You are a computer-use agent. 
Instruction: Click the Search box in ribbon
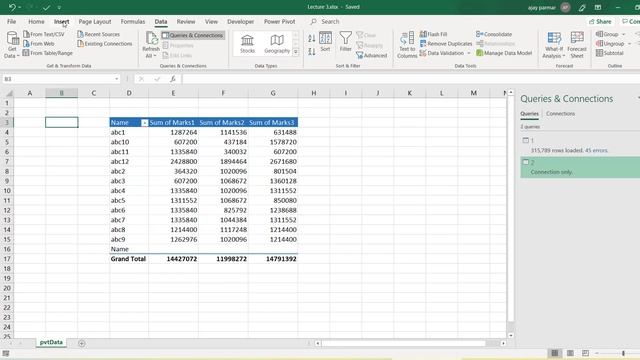point(330,22)
